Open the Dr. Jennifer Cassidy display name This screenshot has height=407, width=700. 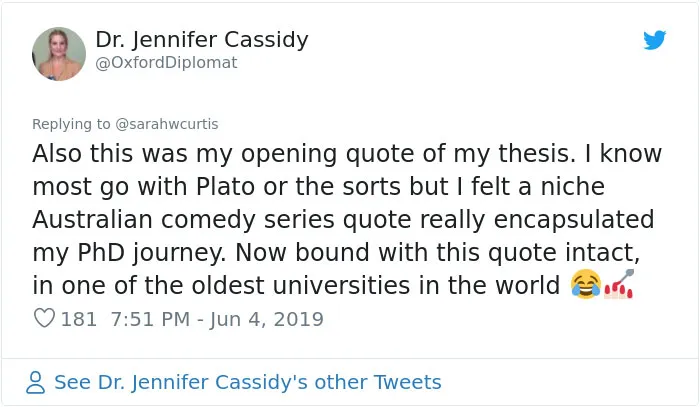coord(202,39)
